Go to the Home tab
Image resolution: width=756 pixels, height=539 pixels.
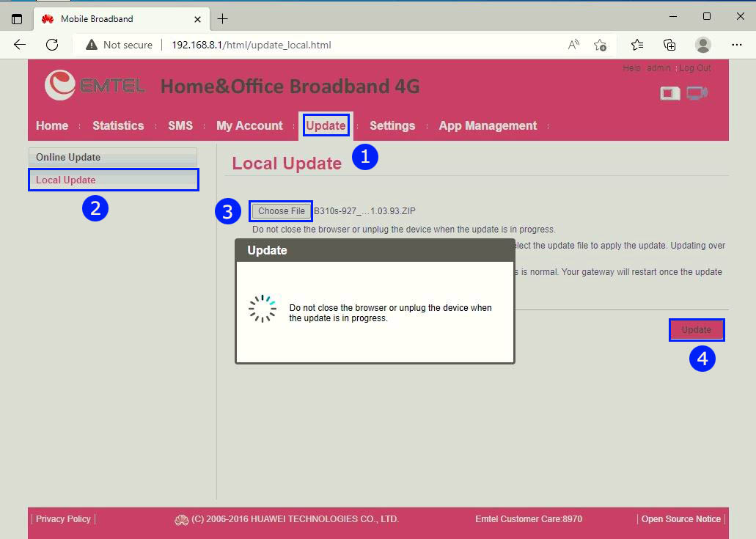coord(52,126)
